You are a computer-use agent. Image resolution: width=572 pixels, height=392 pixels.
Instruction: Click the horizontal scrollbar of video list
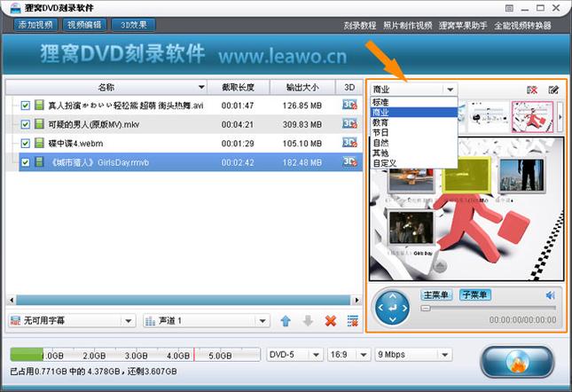click(183, 300)
